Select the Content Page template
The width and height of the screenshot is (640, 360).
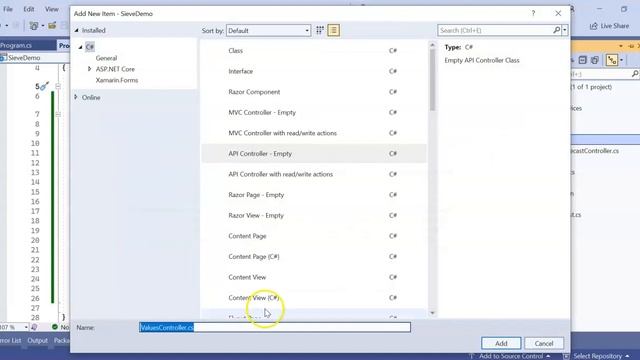314,236
